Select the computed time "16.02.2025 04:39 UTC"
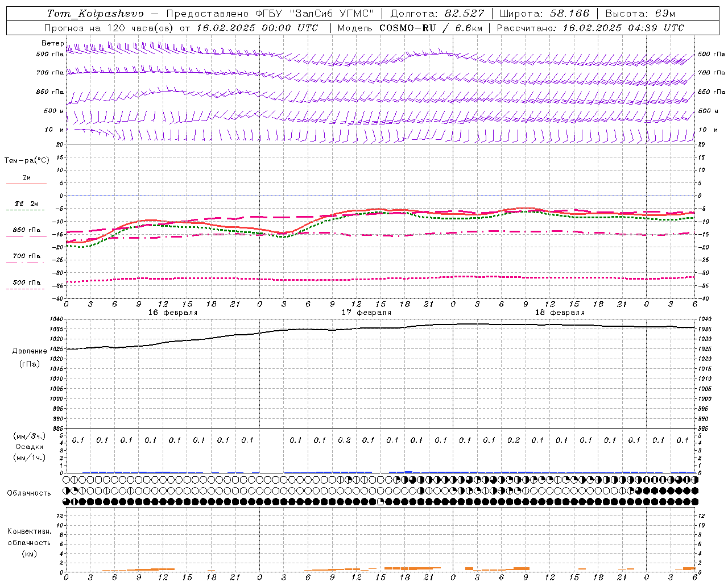This screenshot has height=582, width=728. pos(623,28)
